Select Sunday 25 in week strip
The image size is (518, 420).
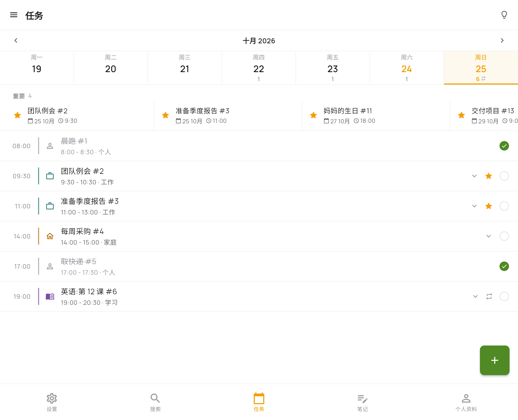click(481, 68)
